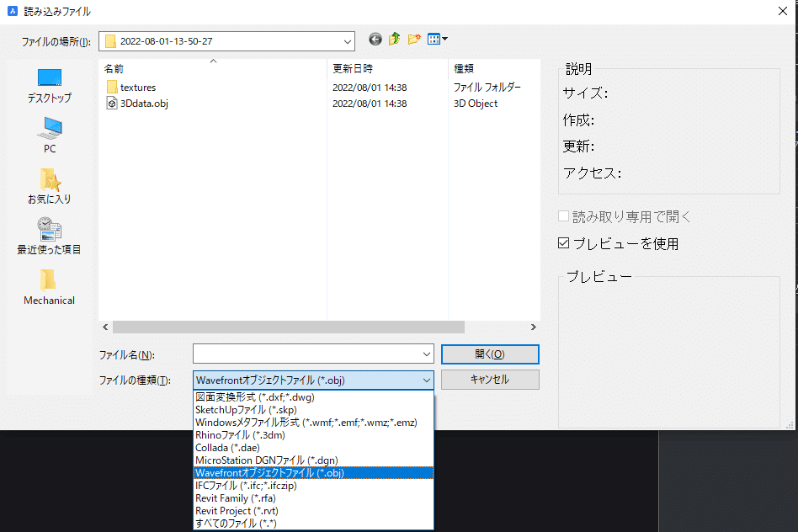Click the create new folder icon
798x532 pixels.
pos(415,39)
